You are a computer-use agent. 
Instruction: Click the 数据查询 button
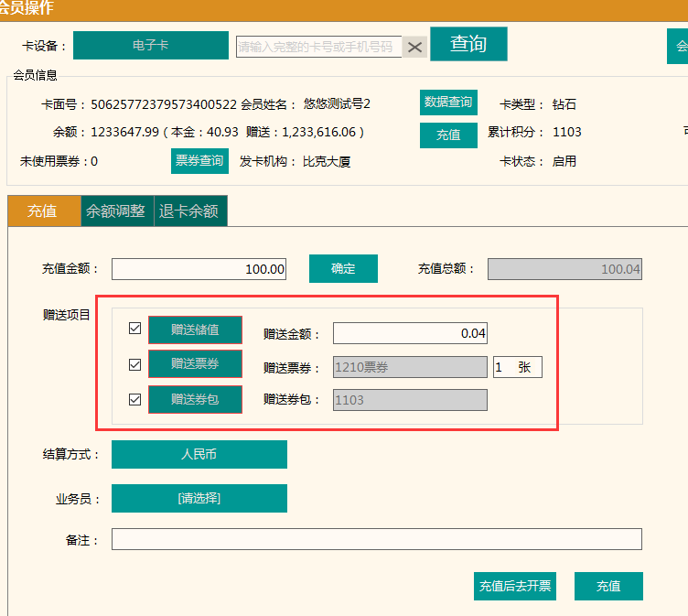tap(448, 103)
